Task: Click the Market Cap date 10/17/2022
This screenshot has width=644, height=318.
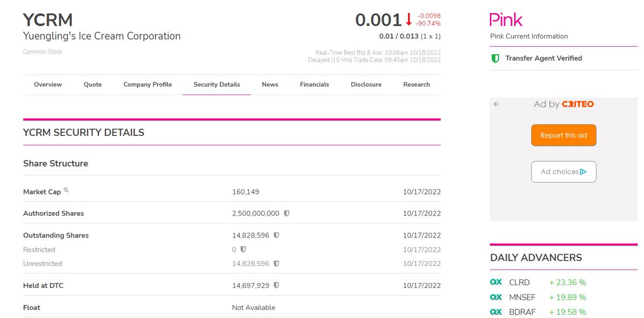Action: [422, 192]
